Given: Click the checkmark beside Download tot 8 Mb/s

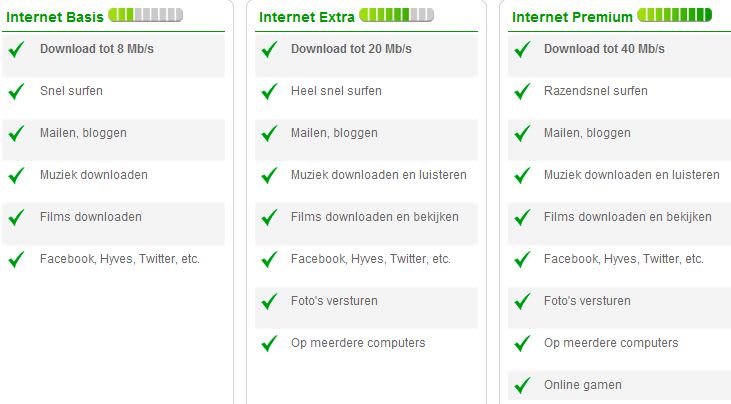Looking at the screenshot, I should [15, 50].
